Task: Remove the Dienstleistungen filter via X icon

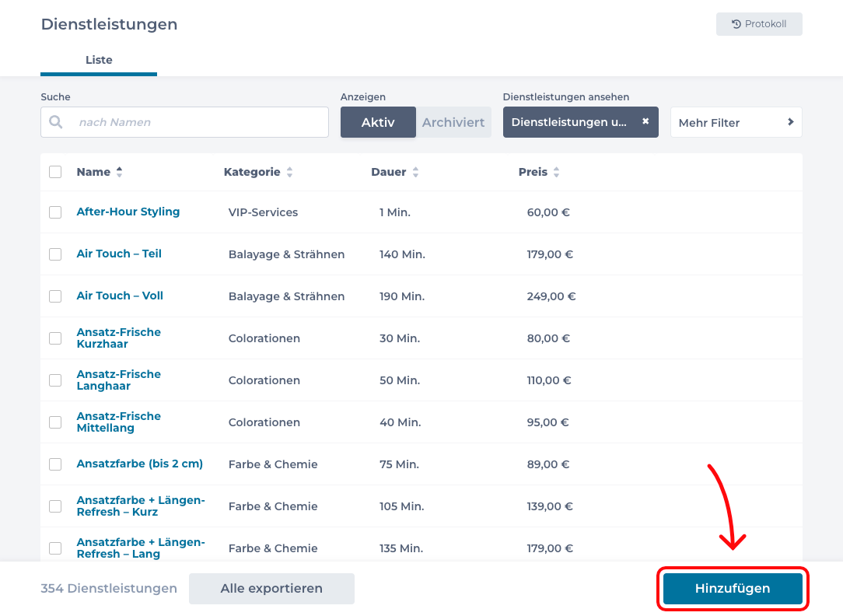Action: click(645, 122)
